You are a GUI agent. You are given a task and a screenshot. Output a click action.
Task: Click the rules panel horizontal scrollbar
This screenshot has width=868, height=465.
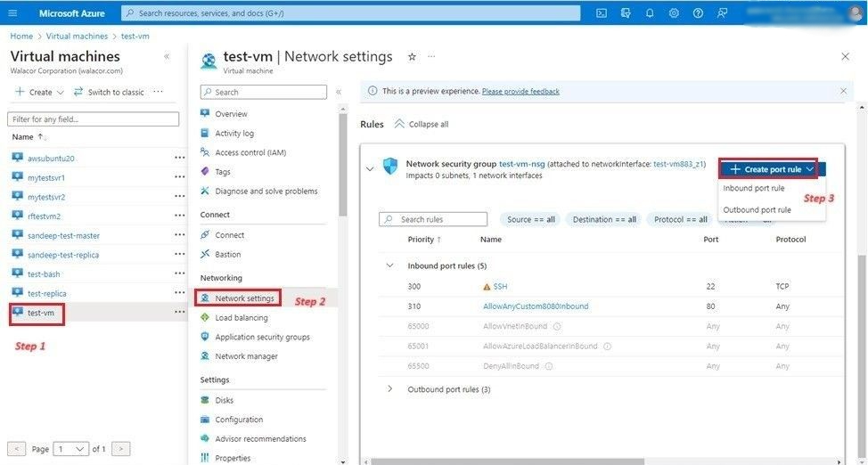[507, 461]
